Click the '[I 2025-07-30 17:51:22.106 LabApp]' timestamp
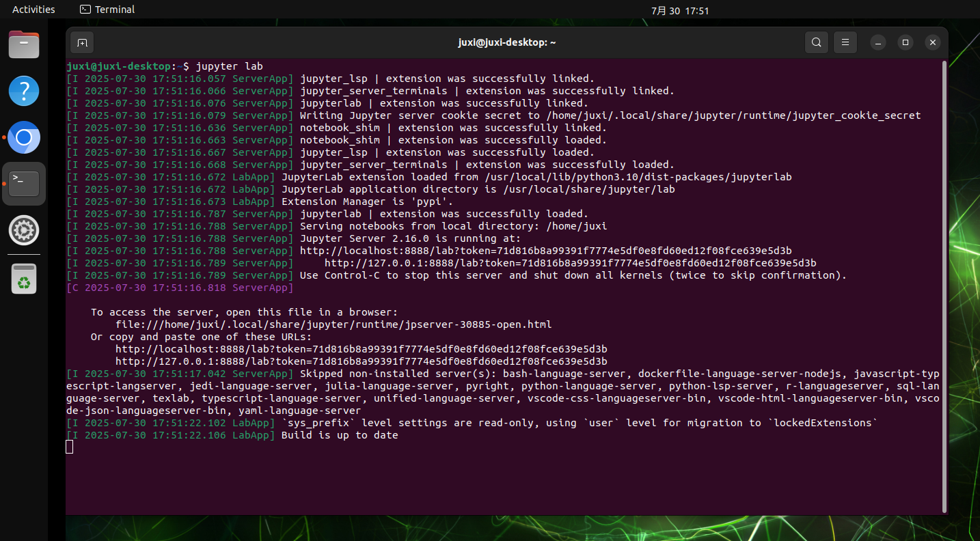The height and width of the screenshot is (541, 980). click(171, 435)
